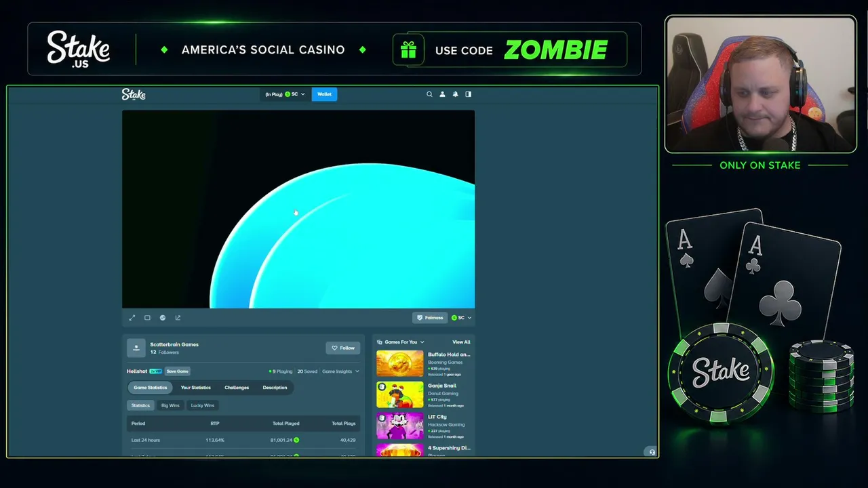The image size is (868, 488).
Task: Open the Wallet
Action: point(324,94)
